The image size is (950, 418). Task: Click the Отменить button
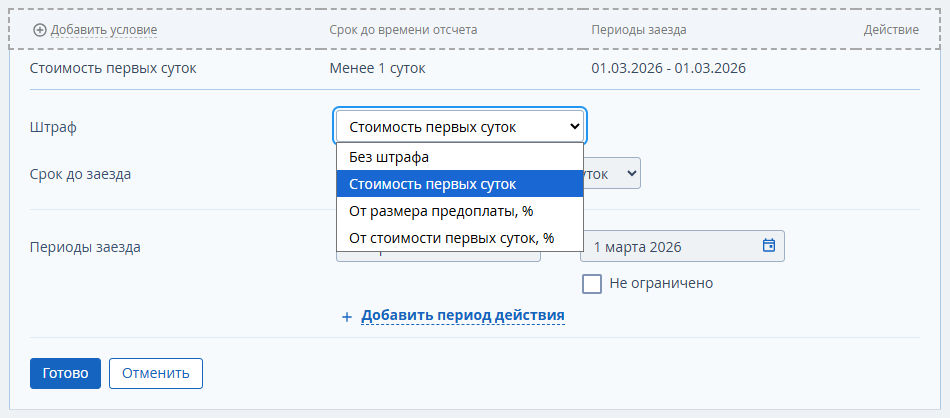pos(156,373)
